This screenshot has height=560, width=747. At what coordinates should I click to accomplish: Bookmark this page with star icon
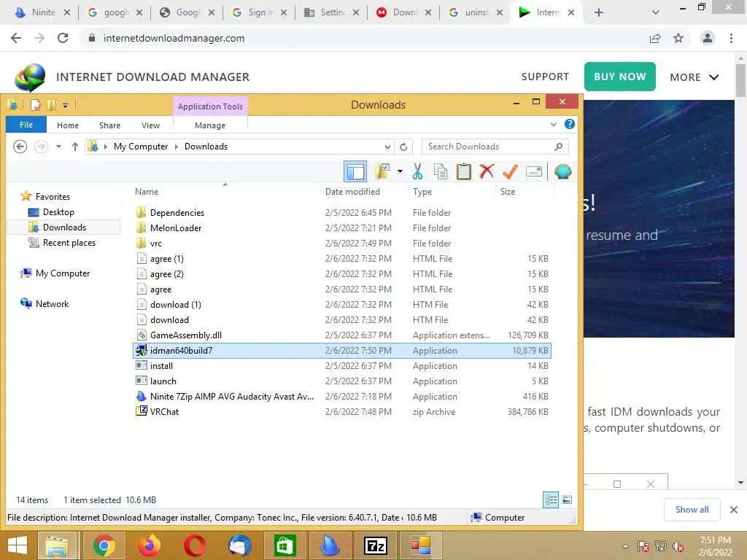pyautogui.click(x=678, y=38)
